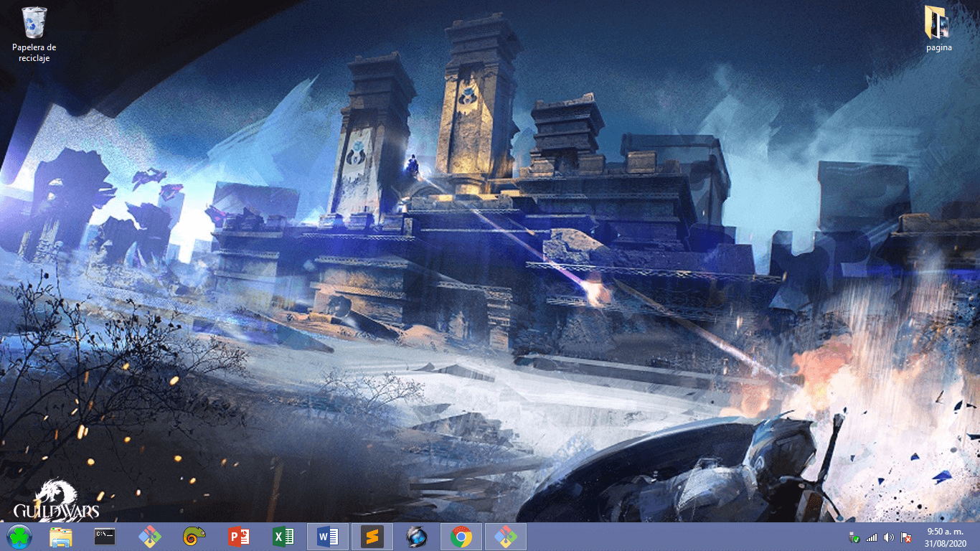The height and width of the screenshot is (551, 980).
Task: Open the network signal tray icon
Action: tap(872, 537)
